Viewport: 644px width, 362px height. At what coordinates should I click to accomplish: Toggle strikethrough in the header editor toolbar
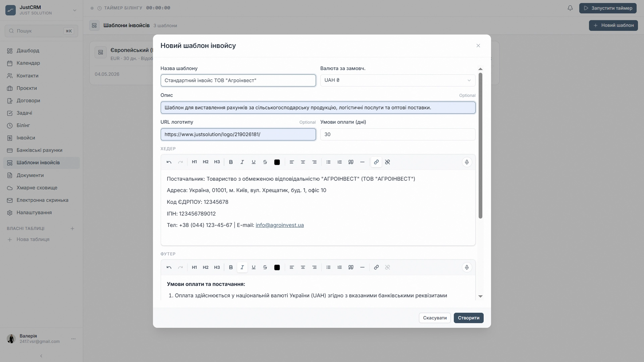pyautogui.click(x=265, y=162)
